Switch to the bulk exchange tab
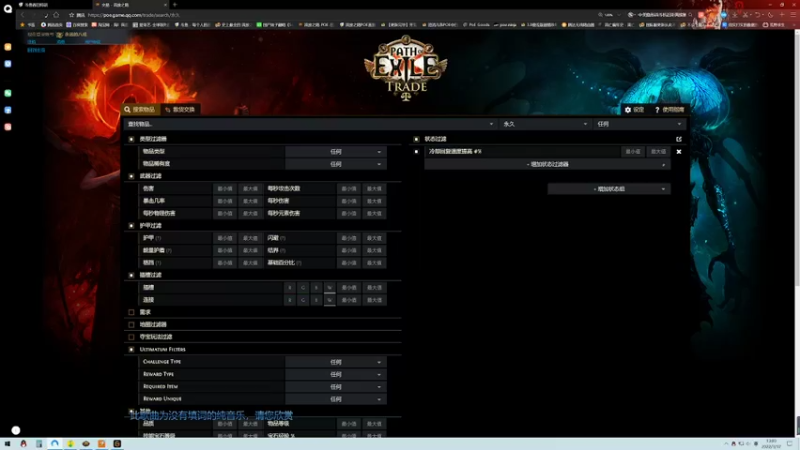This screenshot has width=800, height=450. click(x=180, y=109)
